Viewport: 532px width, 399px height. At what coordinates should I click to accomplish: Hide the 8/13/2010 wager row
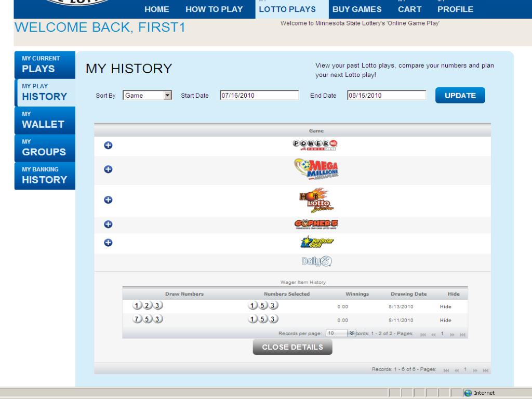(x=445, y=307)
